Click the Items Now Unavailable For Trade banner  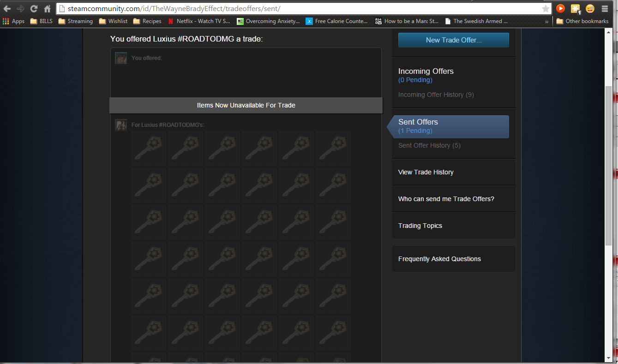pos(246,105)
